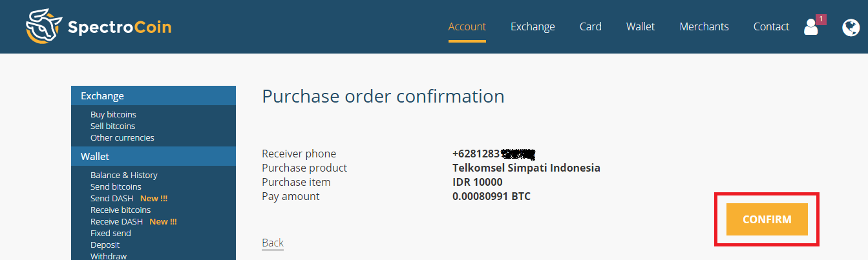Open Receive DASH sidebar link

pos(116,221)
